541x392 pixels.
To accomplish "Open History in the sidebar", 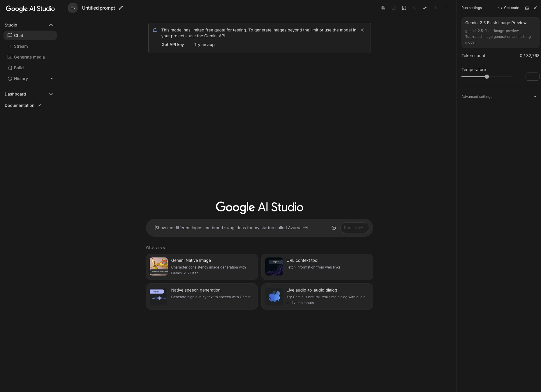I will point(21,79).
